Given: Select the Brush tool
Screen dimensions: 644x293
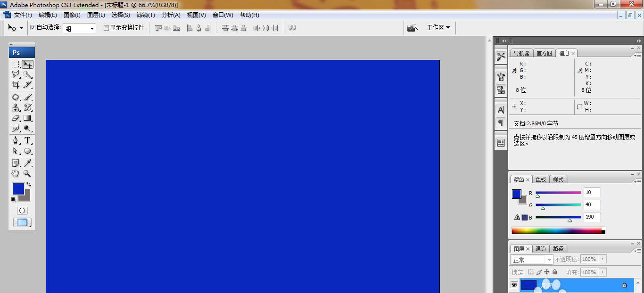Looking at the screenshot, I should tap(28, 98).
